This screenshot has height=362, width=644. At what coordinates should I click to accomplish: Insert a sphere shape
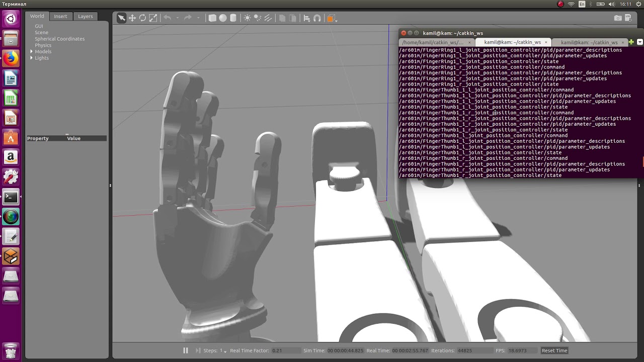point(223,18)
